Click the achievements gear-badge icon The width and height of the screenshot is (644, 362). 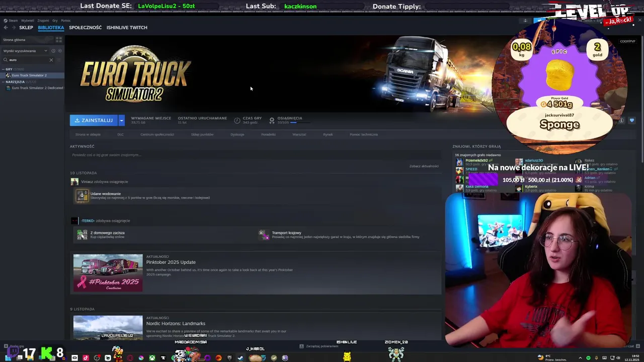point(272,120)
